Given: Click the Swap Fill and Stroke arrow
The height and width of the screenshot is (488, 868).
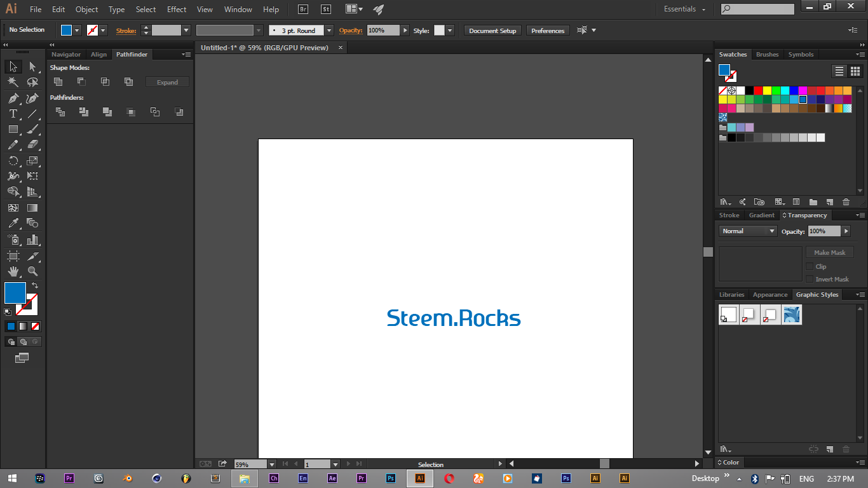Looking at the screenshot, I should tap(35, 285).
